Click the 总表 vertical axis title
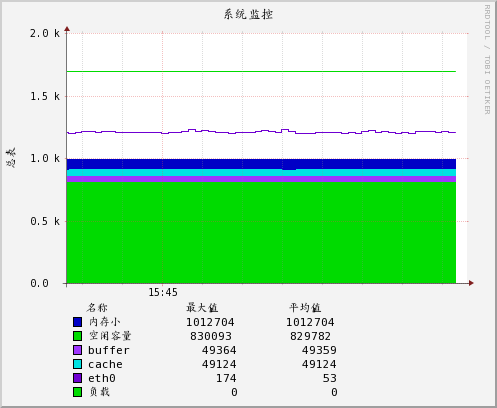 11,157
